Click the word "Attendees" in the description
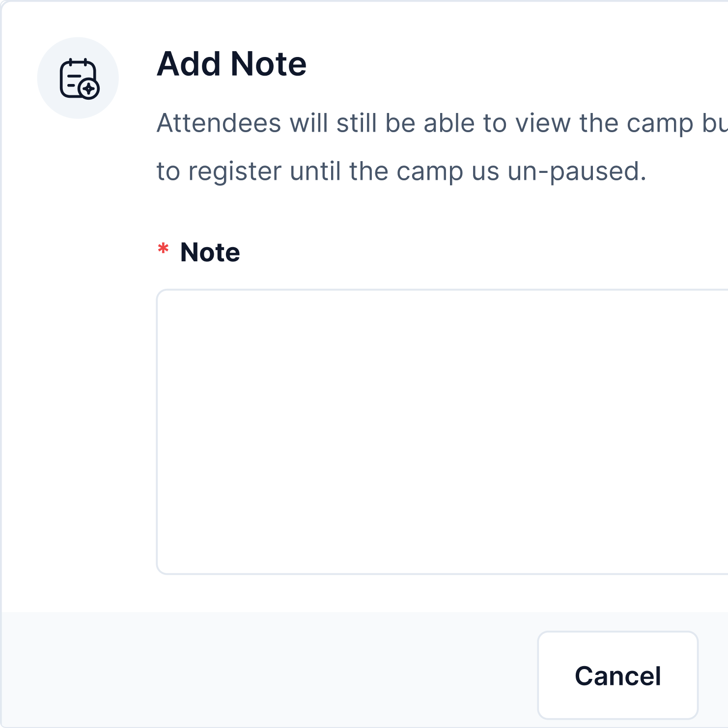The width and height of the screenshot is (728, 728). 219,123
